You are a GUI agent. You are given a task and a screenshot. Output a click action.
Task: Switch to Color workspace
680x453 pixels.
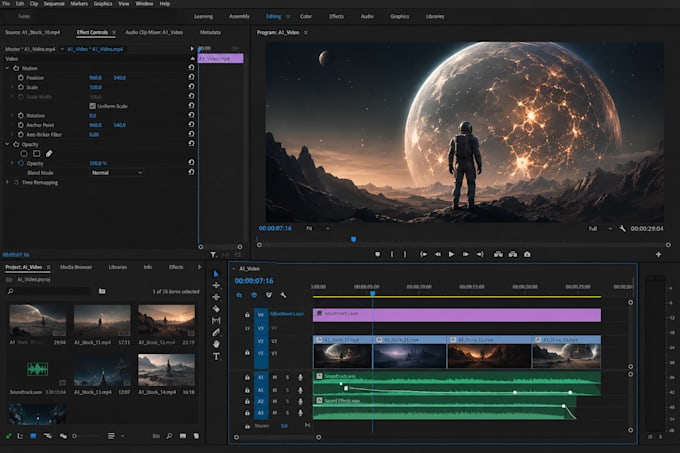306,16
